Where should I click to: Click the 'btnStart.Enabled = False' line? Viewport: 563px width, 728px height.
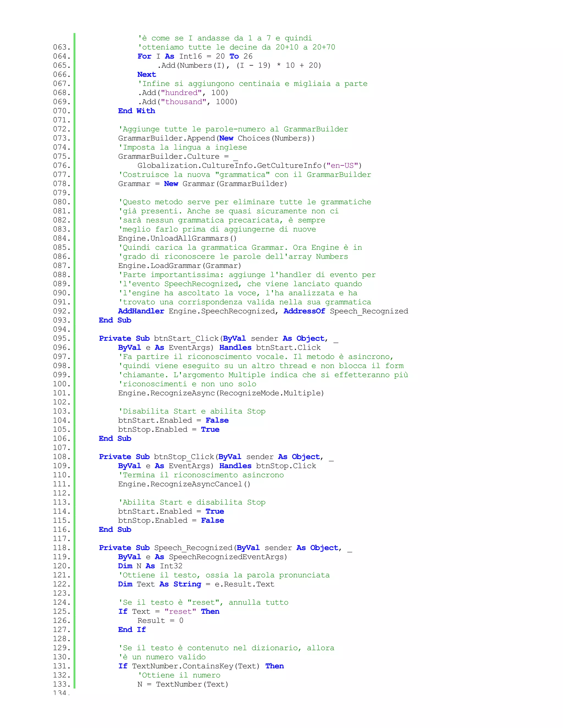coord(173,420)
